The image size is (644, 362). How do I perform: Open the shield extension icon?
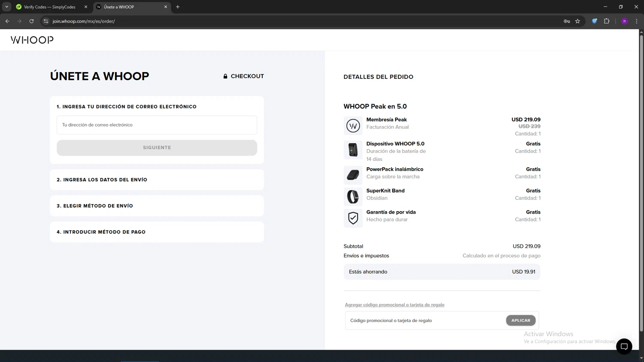[x=595, y=21]
